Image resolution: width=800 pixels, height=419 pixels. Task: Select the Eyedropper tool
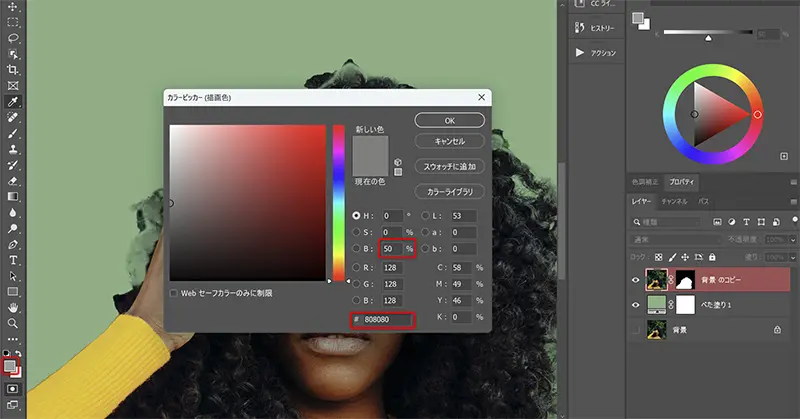pyautogui.click(x=13, y=102)
